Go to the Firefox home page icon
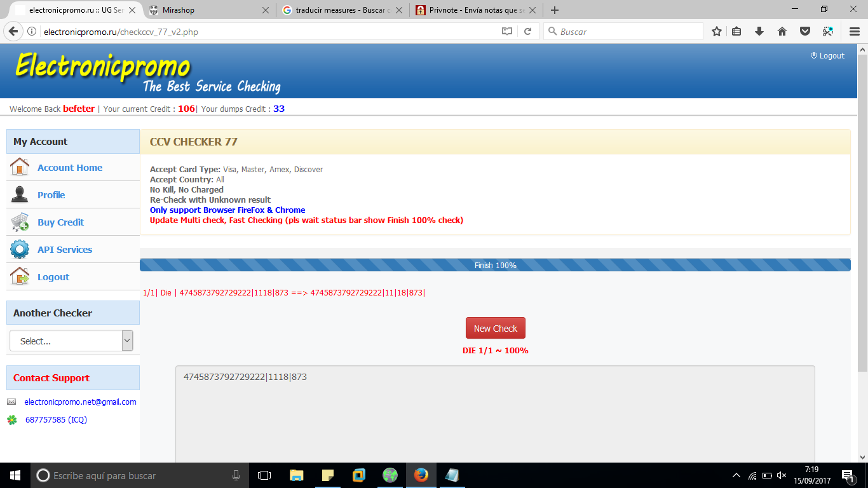 click(x=782, y=31)
